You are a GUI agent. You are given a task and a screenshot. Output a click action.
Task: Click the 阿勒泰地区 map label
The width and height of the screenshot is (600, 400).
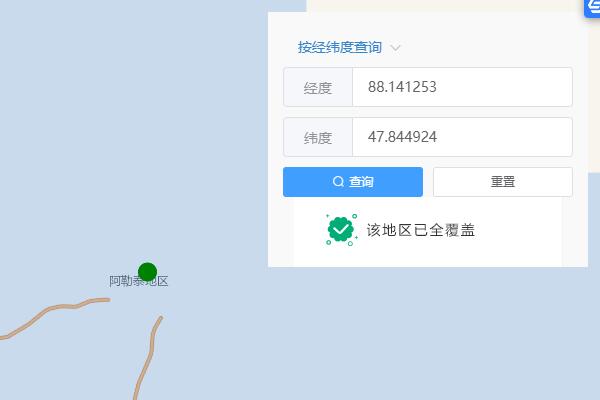(139, 281)
